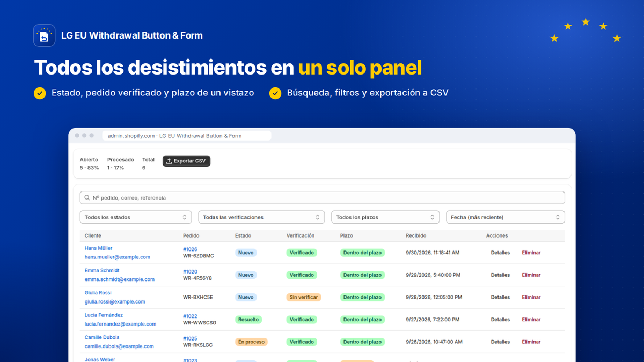
Task: Export withdrawals with Exportar CSV button
Action: pyautogui.click(x=187, y=161)
